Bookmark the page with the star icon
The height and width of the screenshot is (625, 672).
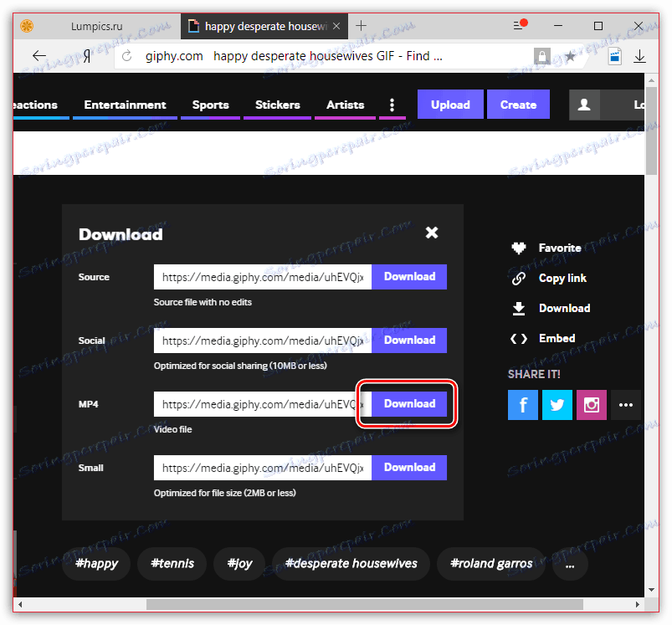(570, 56)
